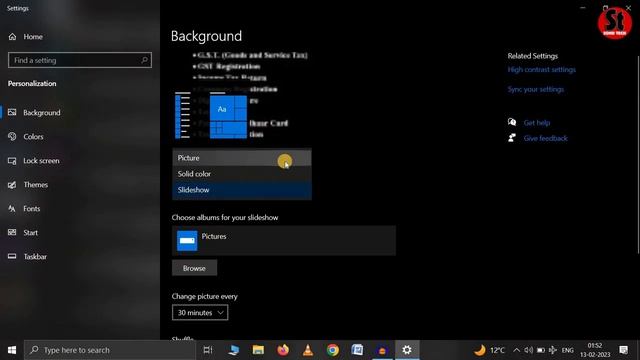This screenshot has height=360, width=640.
Task: Open the Windows Start menu
Action: (12, 350)
